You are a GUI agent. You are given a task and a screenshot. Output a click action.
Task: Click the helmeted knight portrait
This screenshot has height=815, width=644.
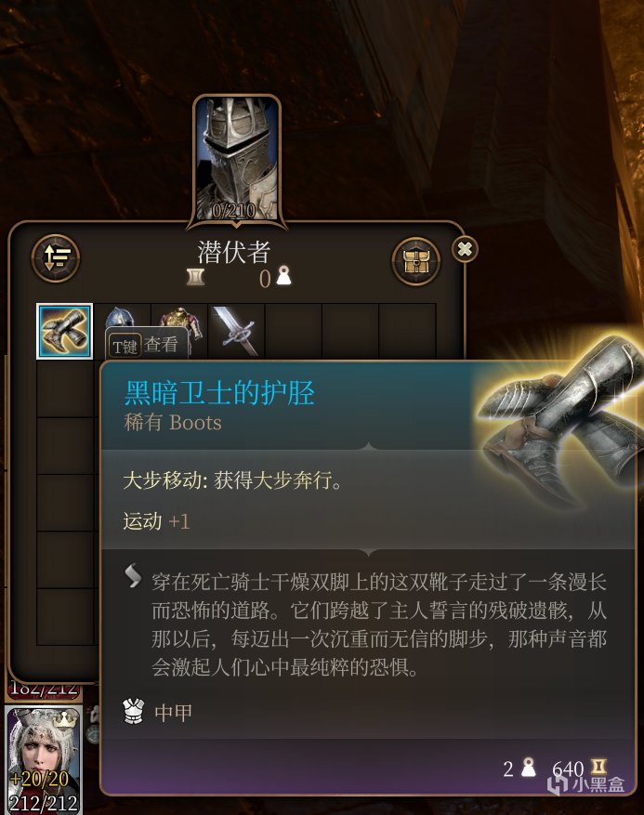point(237,159)
